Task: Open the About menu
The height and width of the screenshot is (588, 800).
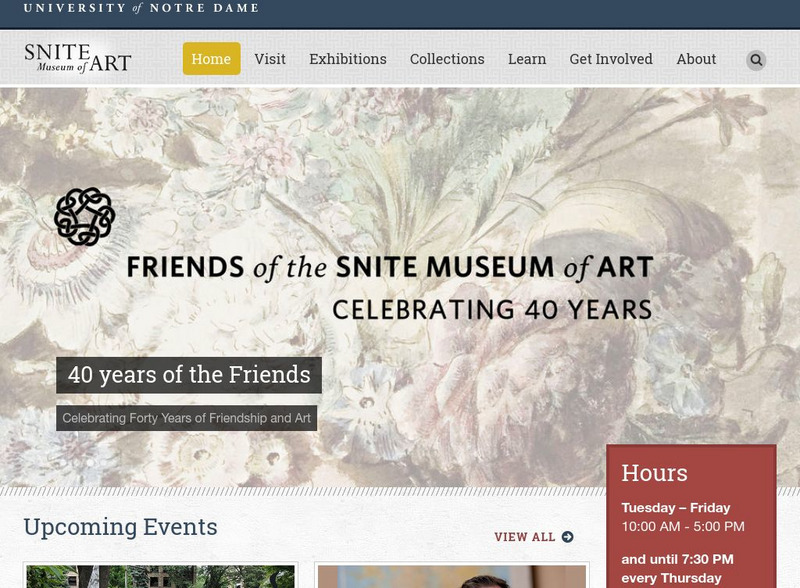Action: click(696, 59)
